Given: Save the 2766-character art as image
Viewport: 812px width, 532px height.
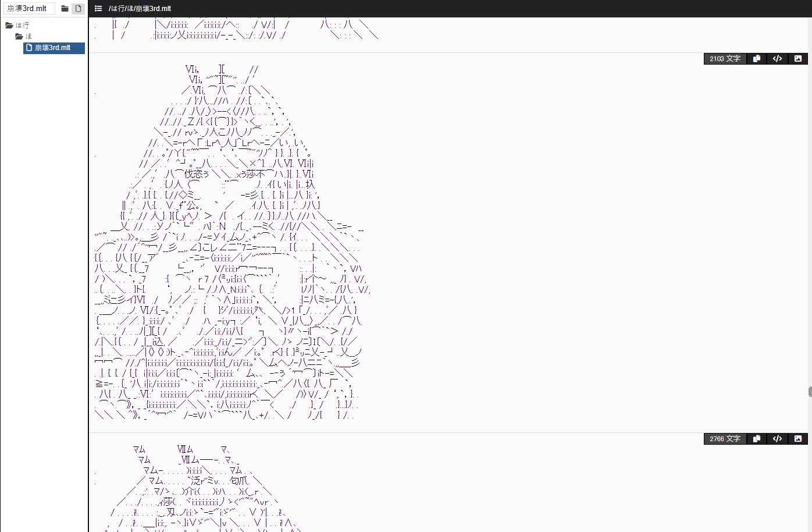Looking at the screenshot, I should [x=798, y=439].
